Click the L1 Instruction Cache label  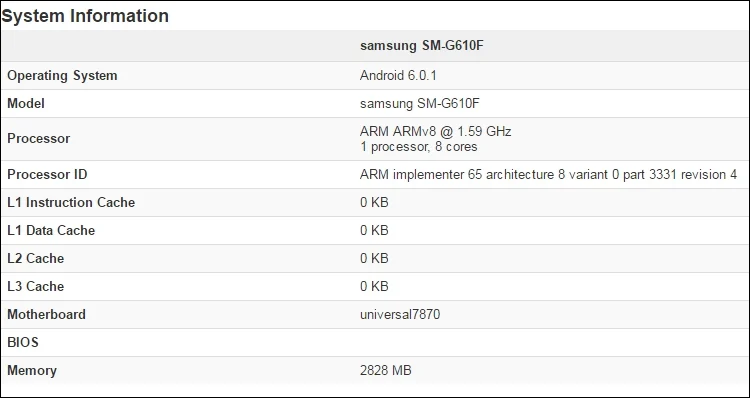click(x=71, y=202)
